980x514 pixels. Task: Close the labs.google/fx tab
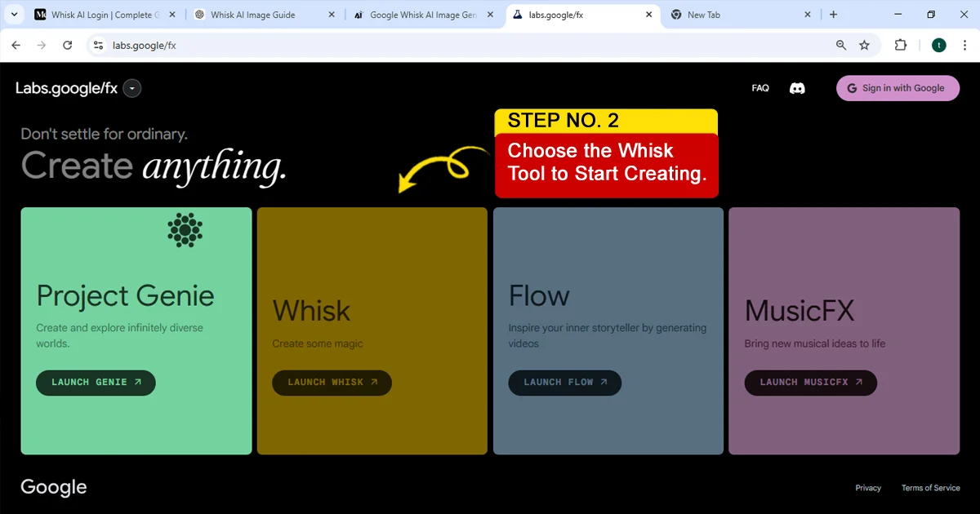point(648,15)
